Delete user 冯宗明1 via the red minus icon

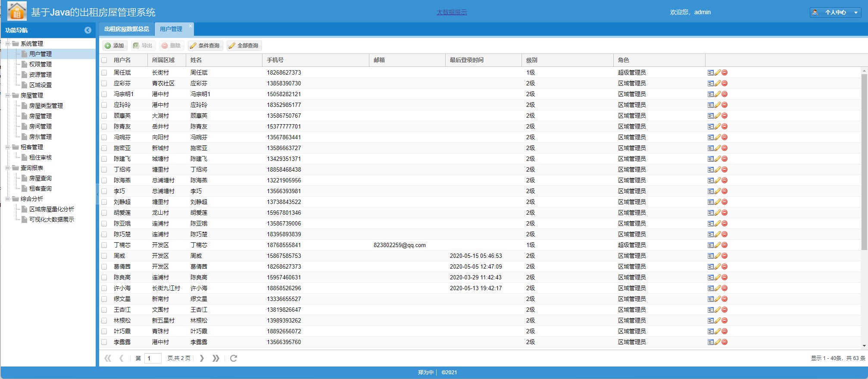click(724, 94)
